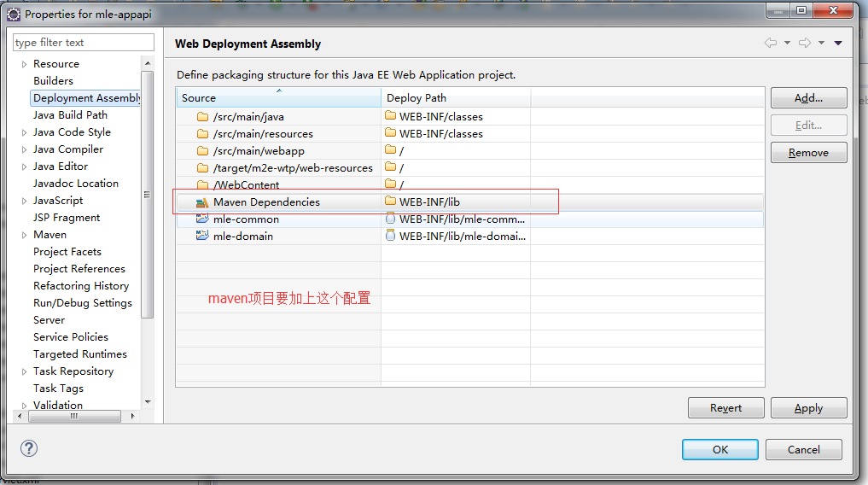
Task: Select Deployment Assembly in the tree
Action: (x=86, y=98)
